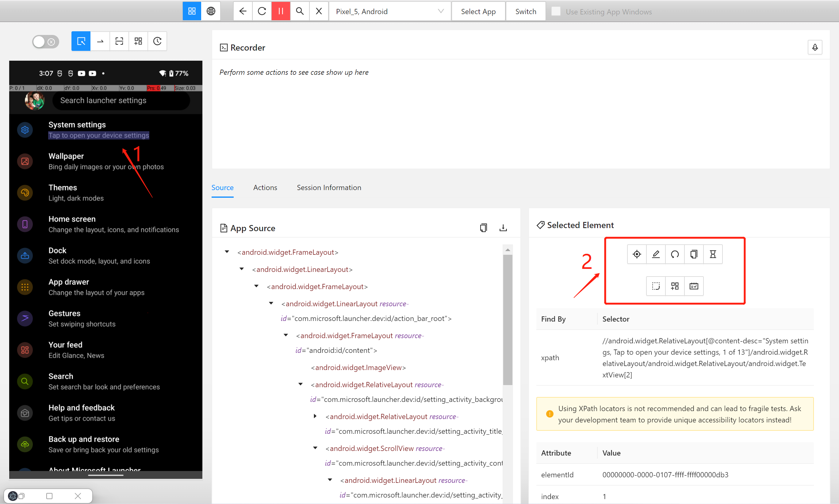Open the Session Information tab

pyautogui.click(x=328, y=188)
